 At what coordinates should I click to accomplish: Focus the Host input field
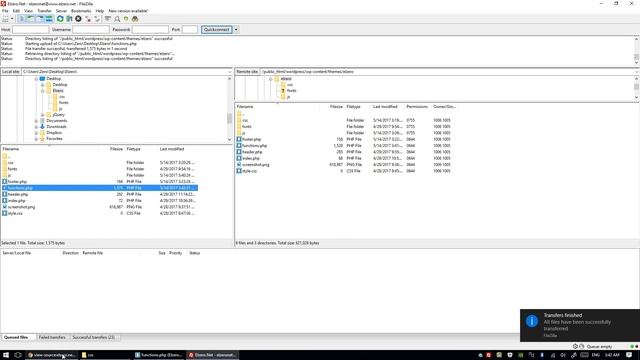click(31, 29)
